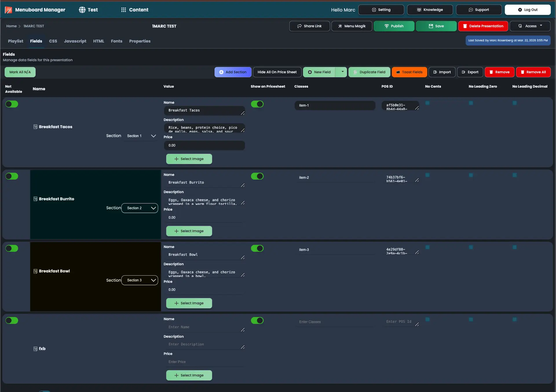
Task: Click the Toast Fields icon
Action: pos(398,72)
